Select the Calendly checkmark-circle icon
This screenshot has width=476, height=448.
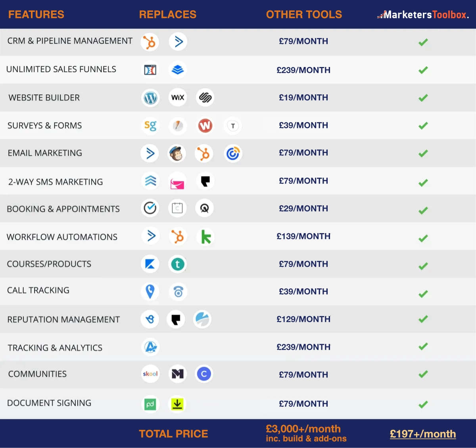[x=150, y=208]
